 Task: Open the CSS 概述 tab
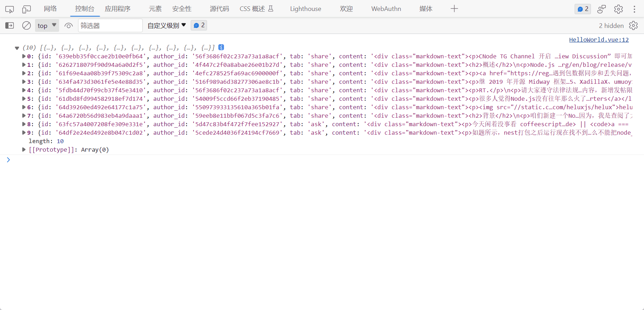pos(257,9)
